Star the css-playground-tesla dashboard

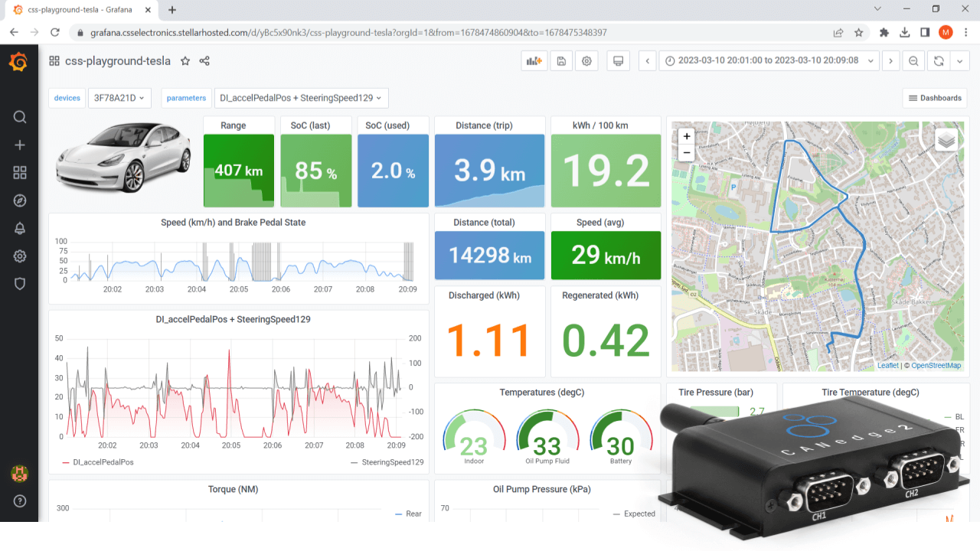[185, 60]
